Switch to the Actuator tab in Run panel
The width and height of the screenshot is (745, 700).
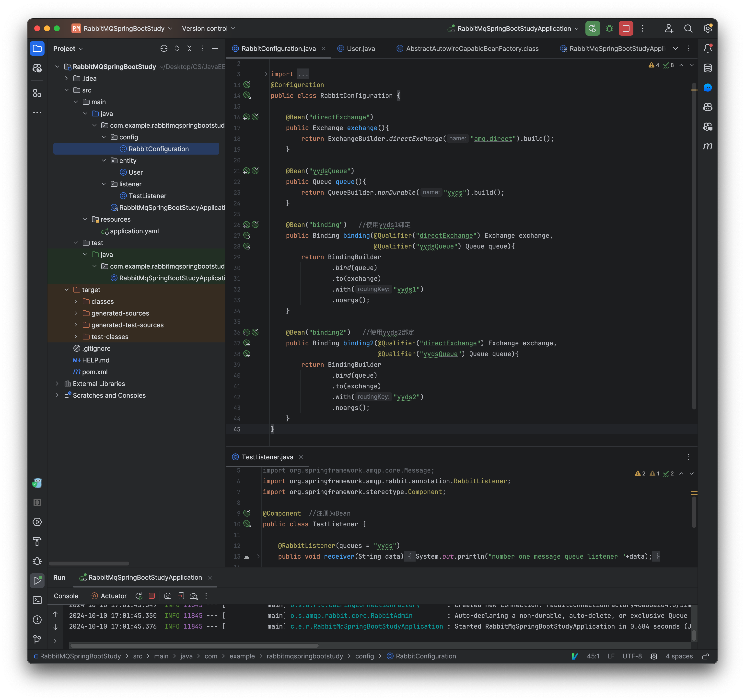coord(112,596)
